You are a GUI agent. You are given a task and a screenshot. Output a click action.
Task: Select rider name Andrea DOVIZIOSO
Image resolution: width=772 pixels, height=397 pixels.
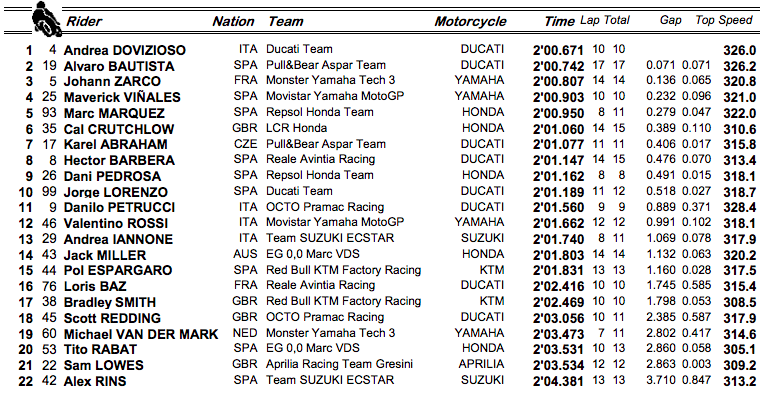point(125,50)
